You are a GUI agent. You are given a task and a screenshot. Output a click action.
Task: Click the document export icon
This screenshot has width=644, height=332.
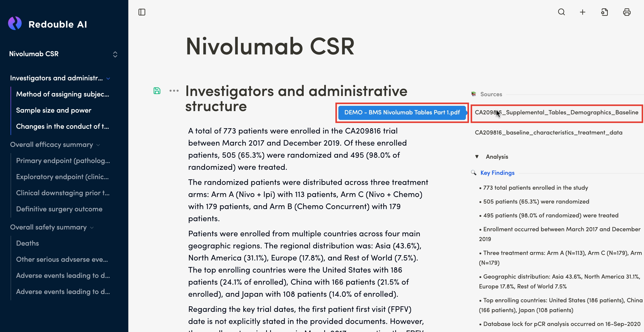point(605,12)
